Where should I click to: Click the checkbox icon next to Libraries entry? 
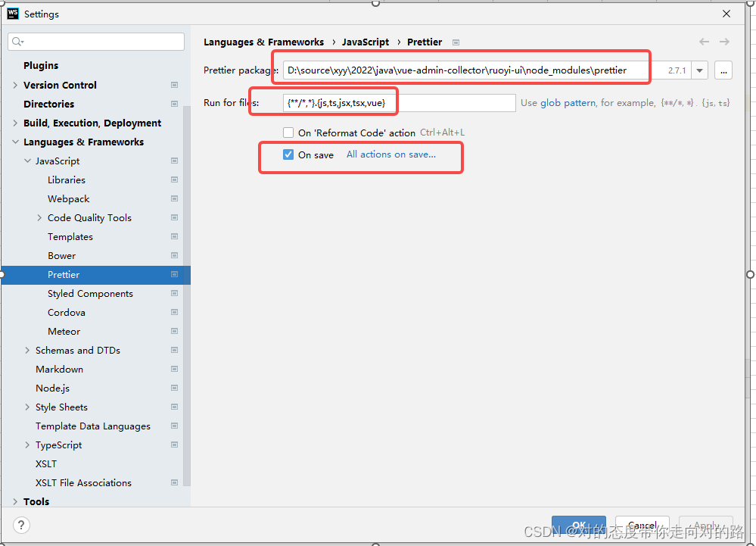click(x=174, y=179)
